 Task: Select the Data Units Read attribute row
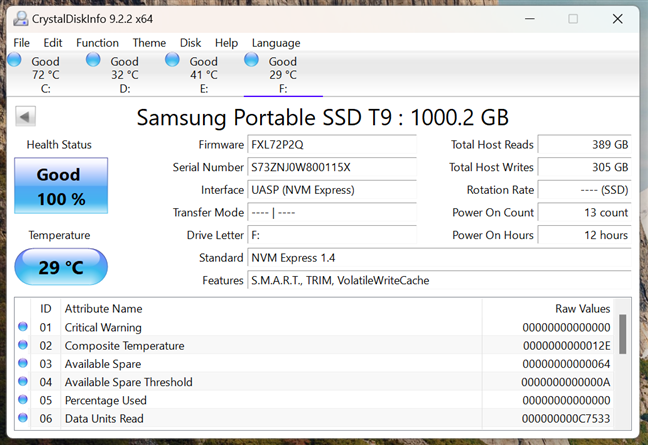(x=315, y=418)
